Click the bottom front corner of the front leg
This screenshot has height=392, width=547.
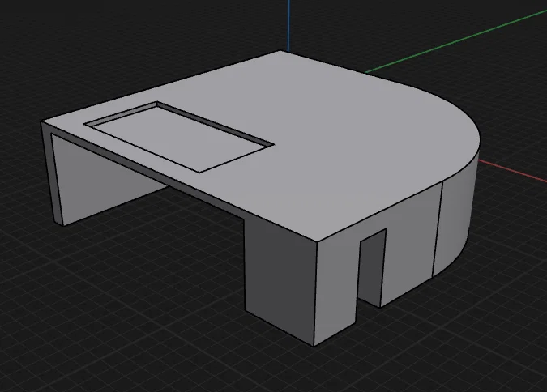tap(314, 346)
